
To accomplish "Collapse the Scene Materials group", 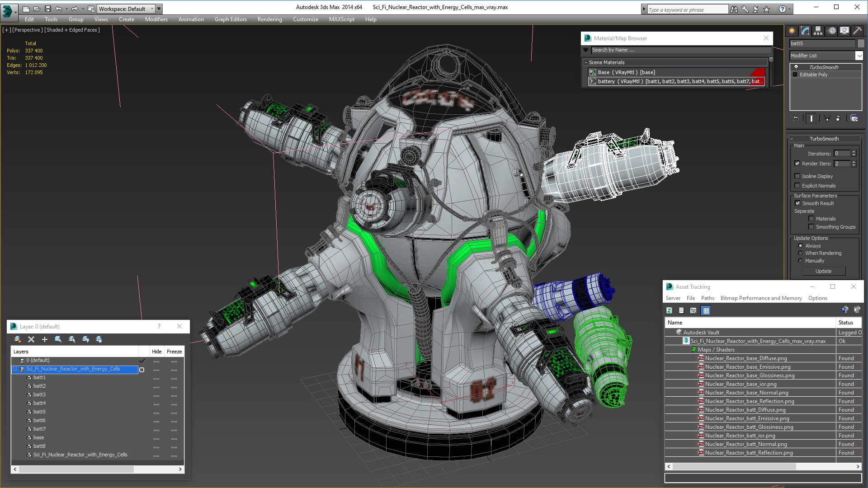I will pos(586,62).
